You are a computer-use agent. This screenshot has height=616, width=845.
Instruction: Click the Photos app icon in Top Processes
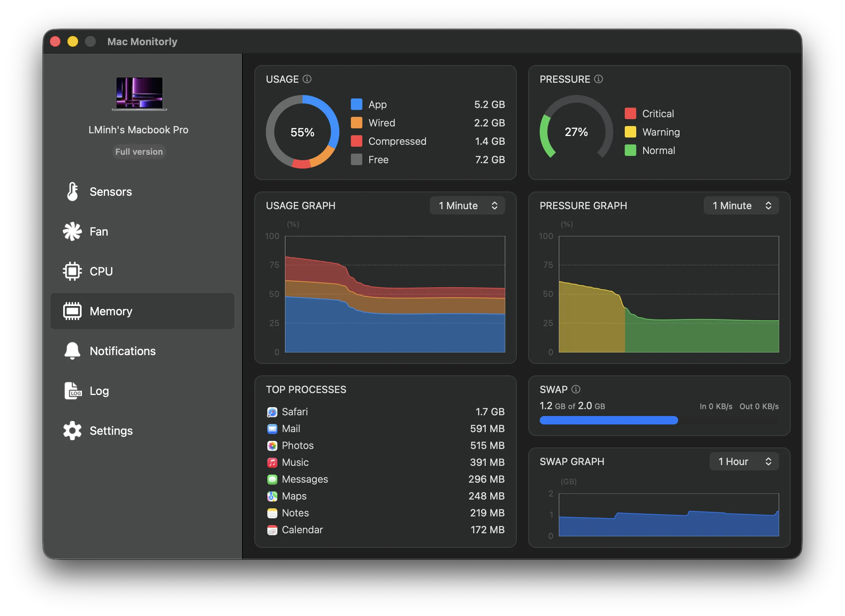[272, 446]
